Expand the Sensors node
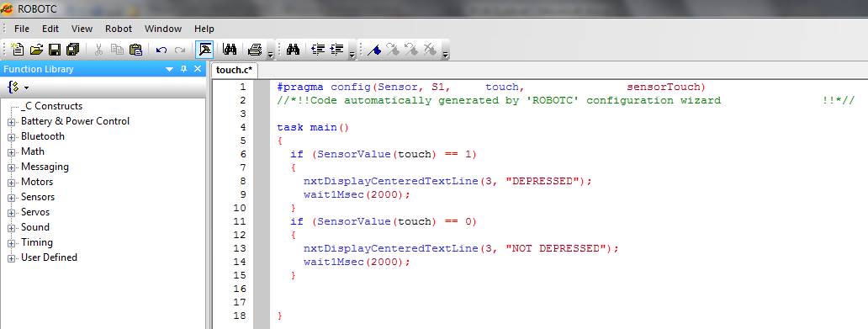The width and height of the screenshot is (868, 329). tap(12, 198)
